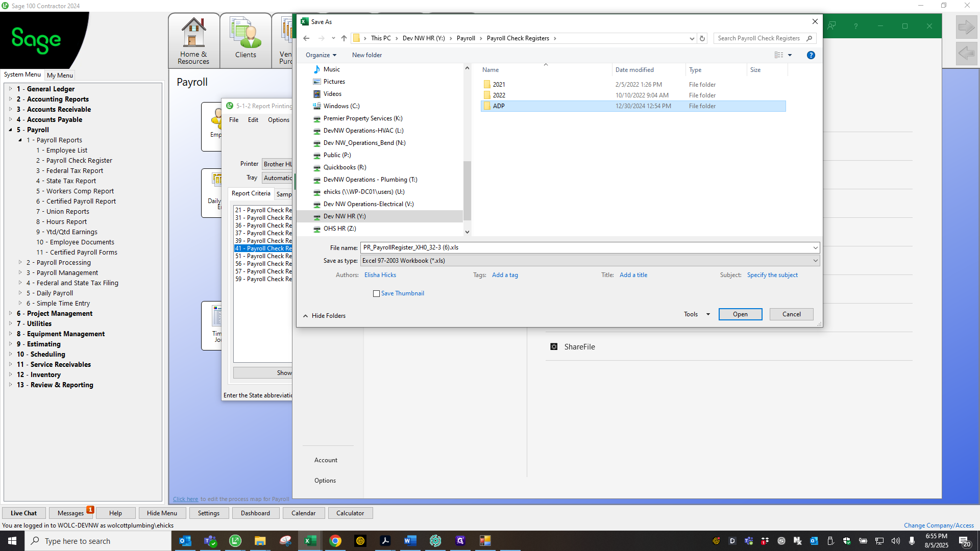Enable Save Thumbnail checkbox
This screenshot has height=551, width=980.
377,294
